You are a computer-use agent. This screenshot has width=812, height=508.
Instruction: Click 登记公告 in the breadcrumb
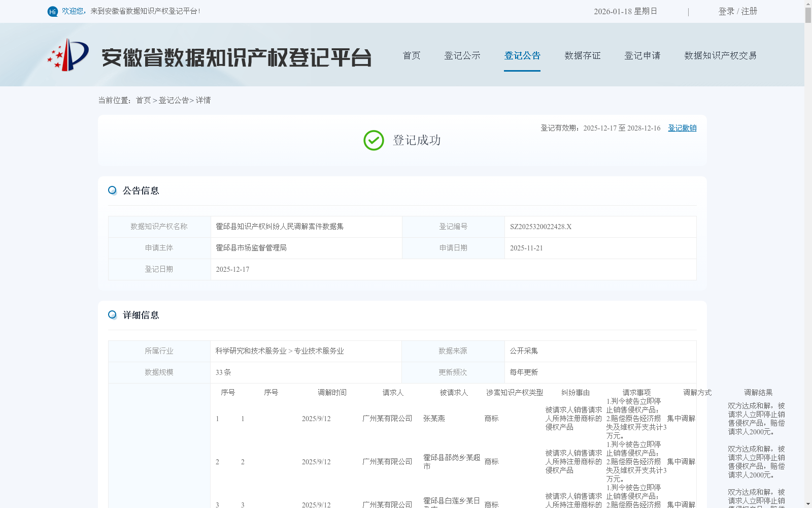click(174, 100)
